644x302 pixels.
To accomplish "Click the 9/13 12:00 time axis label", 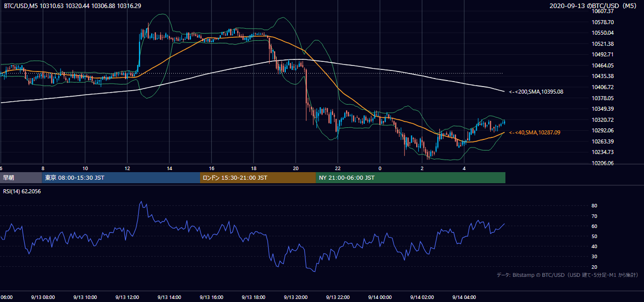I will tap(127, 297).
